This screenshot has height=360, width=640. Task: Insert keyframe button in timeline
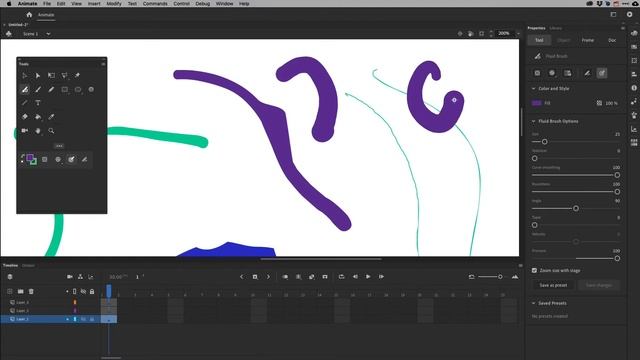tap(255, 277)
